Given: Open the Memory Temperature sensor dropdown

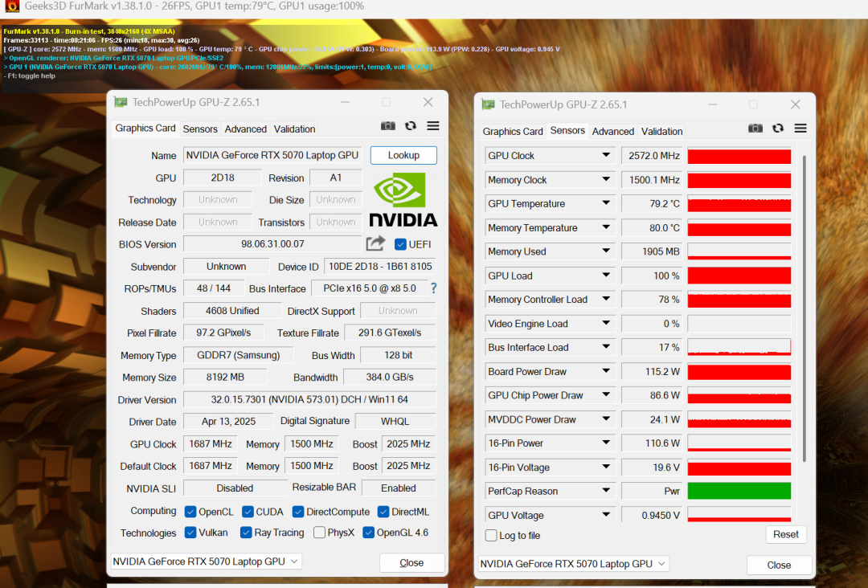Looking at the screenshot, I should coord(606,227).
